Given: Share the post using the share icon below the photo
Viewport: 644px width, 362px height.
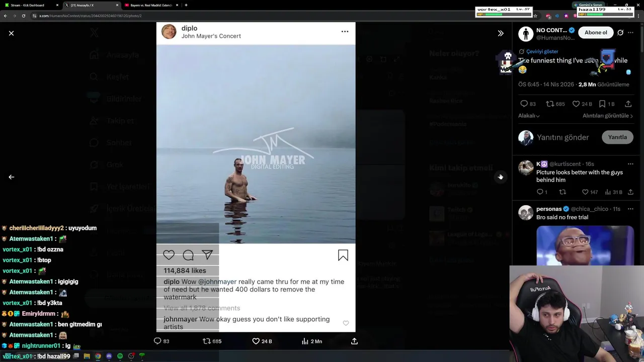Looking at the screenshot, I should (354, 341).
